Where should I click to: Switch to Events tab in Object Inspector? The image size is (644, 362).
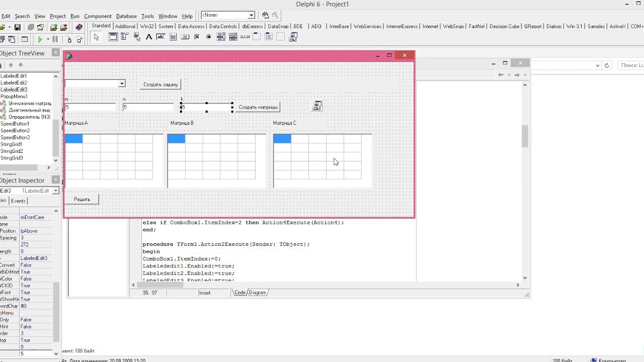click(18, 201)
